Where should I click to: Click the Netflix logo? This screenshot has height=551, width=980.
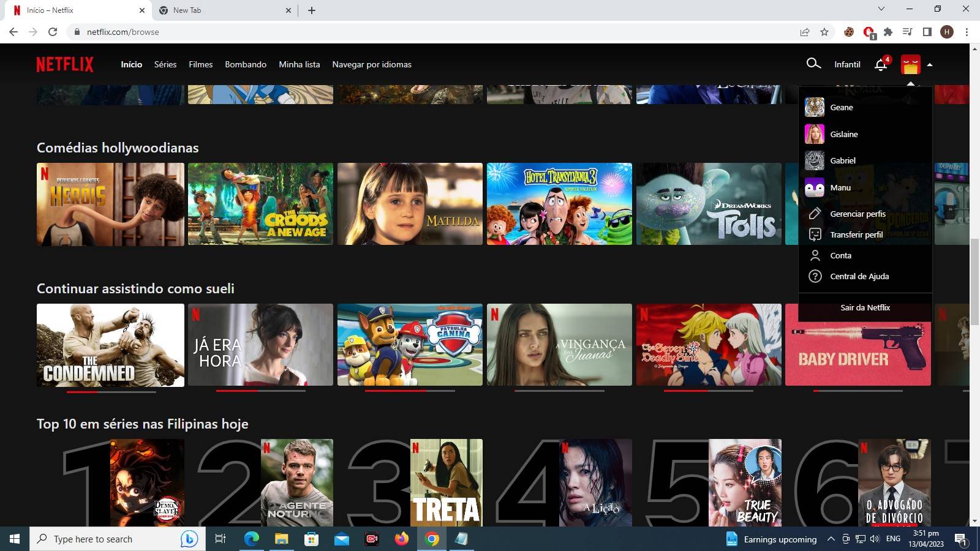click(65, 64)
